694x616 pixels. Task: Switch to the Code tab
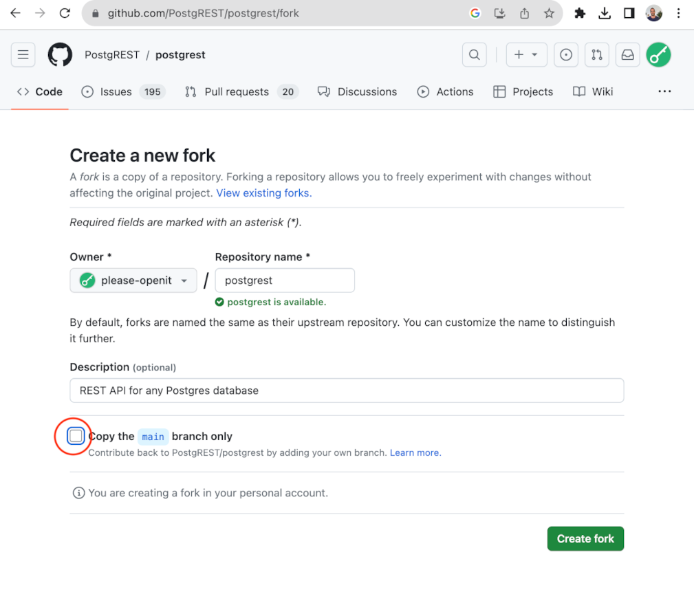40,91
